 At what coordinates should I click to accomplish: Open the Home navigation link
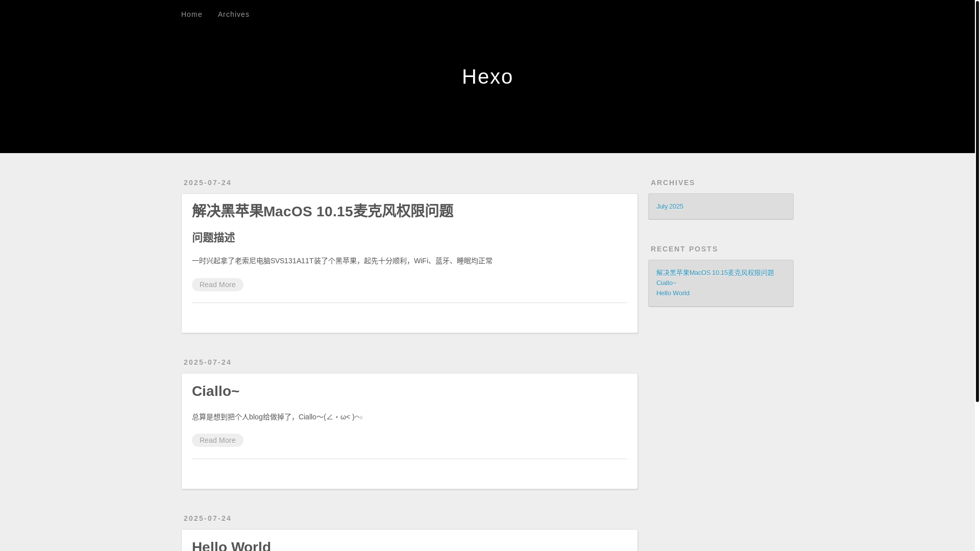click(191, 14)
